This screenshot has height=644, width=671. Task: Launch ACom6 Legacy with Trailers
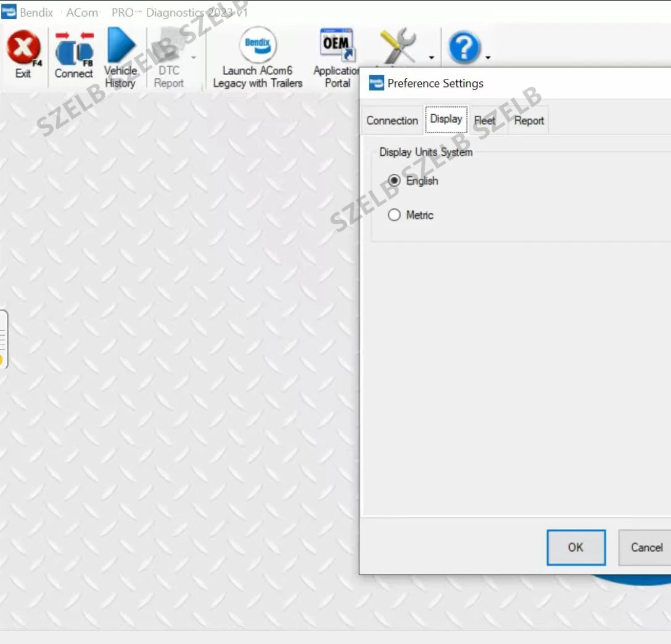coord(258,58)
